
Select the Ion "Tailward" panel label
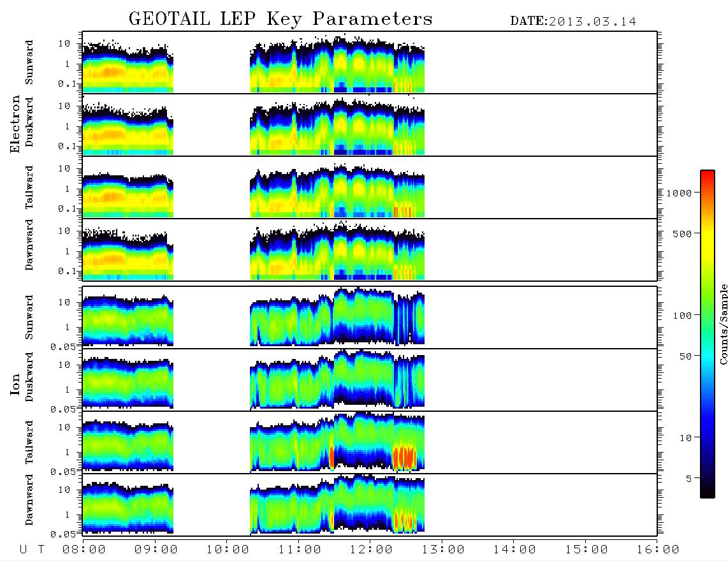pos(29,442)
